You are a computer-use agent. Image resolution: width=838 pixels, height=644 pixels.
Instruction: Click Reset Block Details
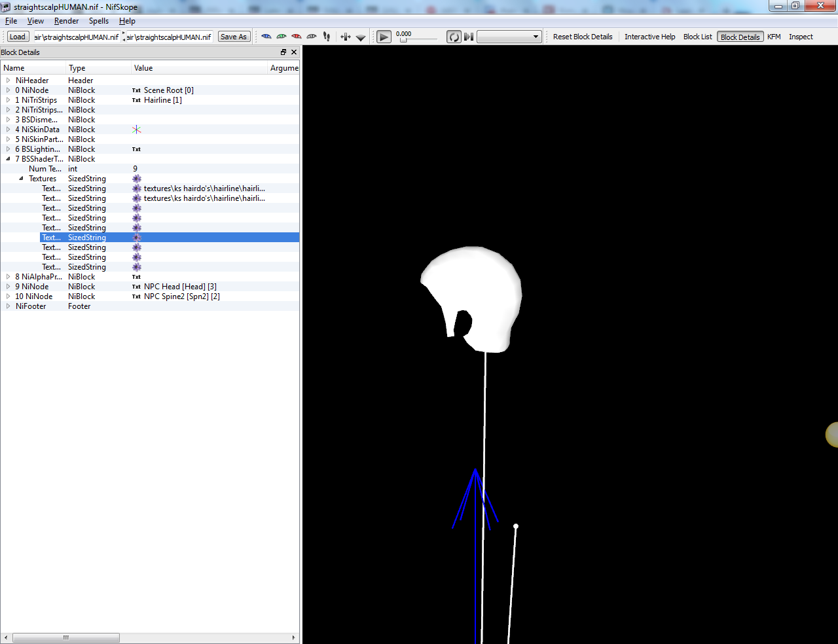tap(583, 37)
